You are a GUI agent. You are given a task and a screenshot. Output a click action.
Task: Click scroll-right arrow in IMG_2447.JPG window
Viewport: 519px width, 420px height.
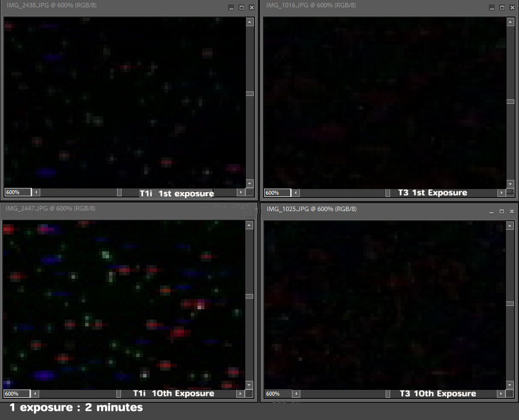point(241,393)
